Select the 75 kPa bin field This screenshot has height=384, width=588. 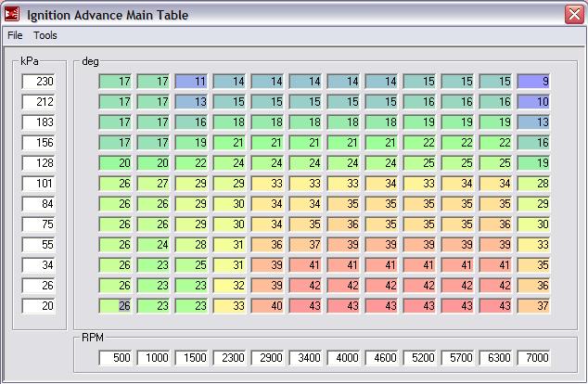pyautogui.click(x=39, y=224)
